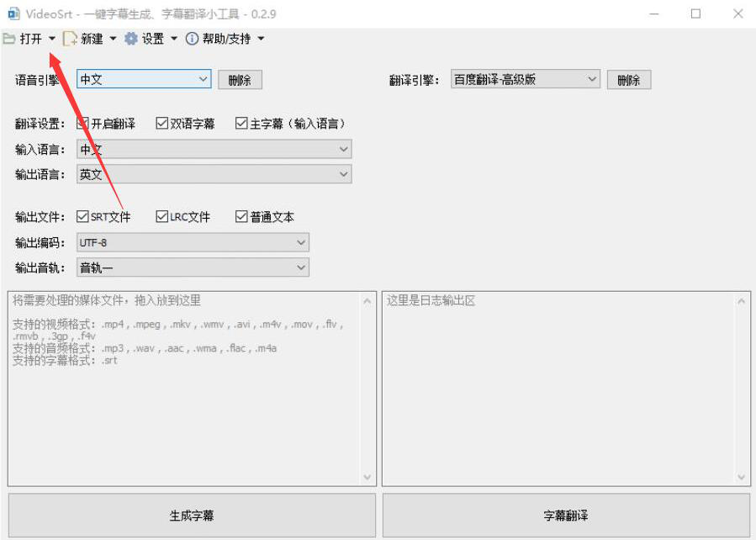Open the 输出编码 dropdown showing UTF-8
756x540 pixels.
pyautogui.click(x=193, y=242)
